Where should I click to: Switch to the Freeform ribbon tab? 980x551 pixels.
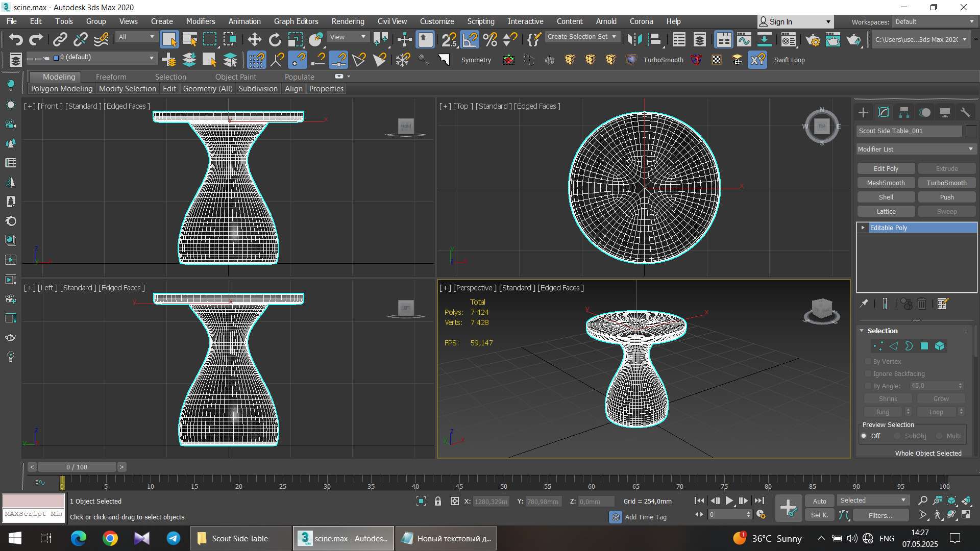tap(111, 77)
